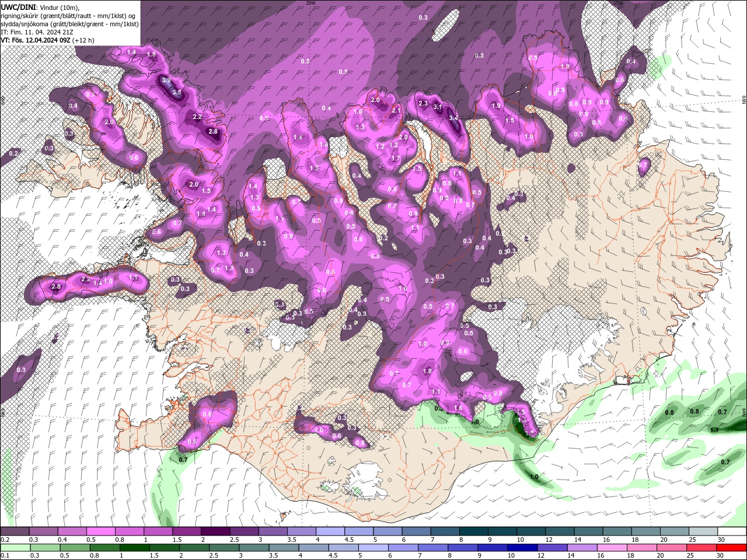Click the 3.4 snowfall value on the north coast

click(453, 118)
